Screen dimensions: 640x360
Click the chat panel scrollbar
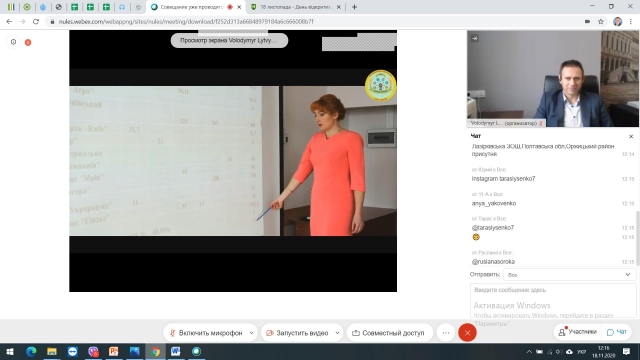[x=638, y=237]
